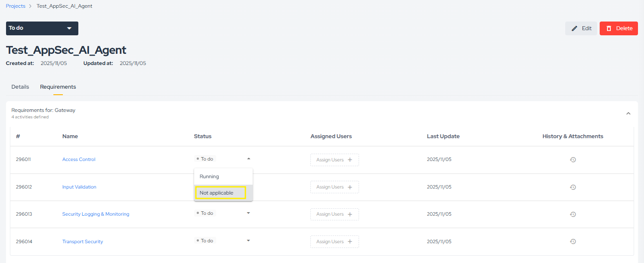Open the Transport Security requirement link

tap(83, 242)
